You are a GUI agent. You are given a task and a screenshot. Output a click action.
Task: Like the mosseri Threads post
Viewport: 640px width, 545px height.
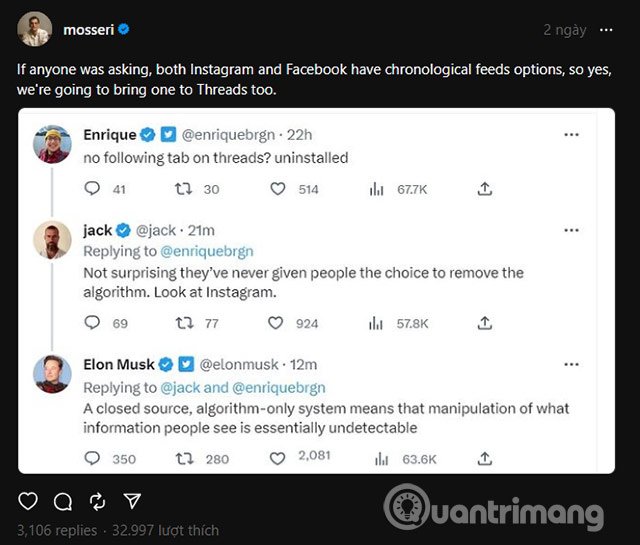click(28, 501)
